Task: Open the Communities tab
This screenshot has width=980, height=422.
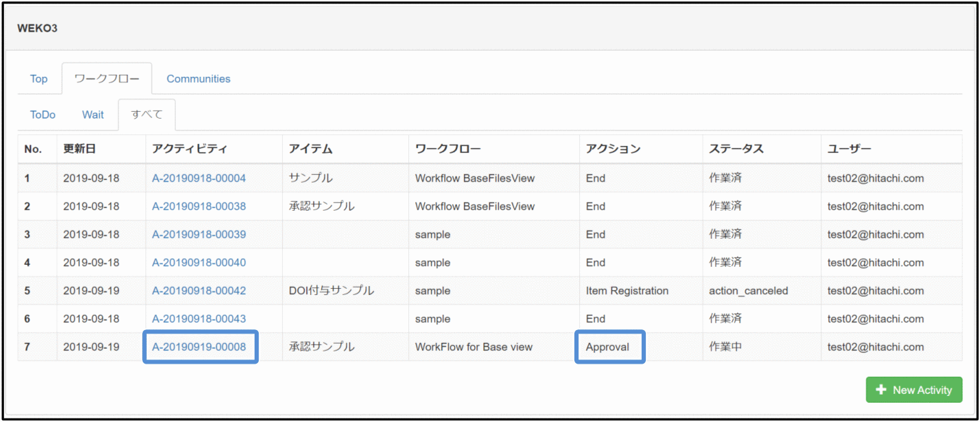Action: click(198, 79)
